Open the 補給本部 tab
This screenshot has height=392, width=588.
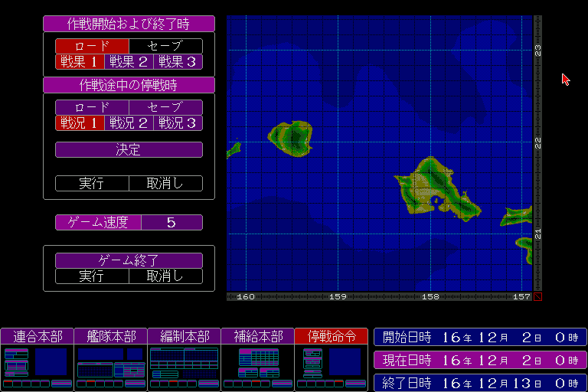[257, 336]
